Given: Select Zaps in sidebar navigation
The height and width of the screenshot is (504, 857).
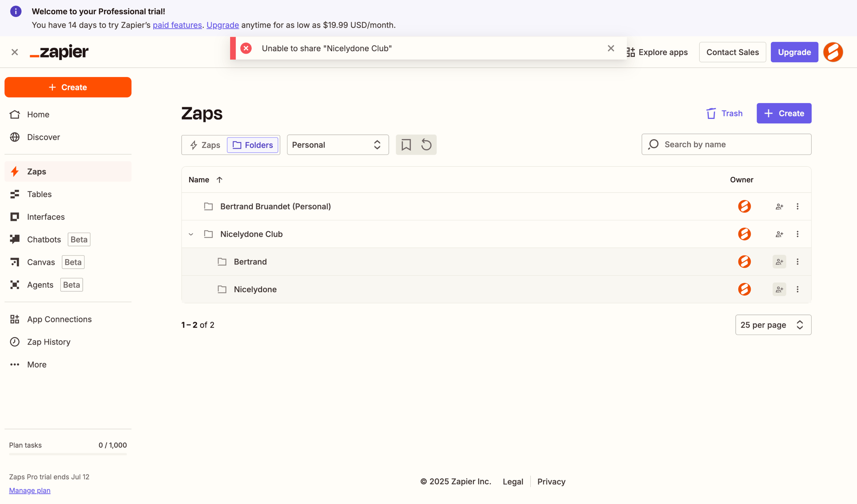Looking at the screenshot, I should (x=68, y=171).
